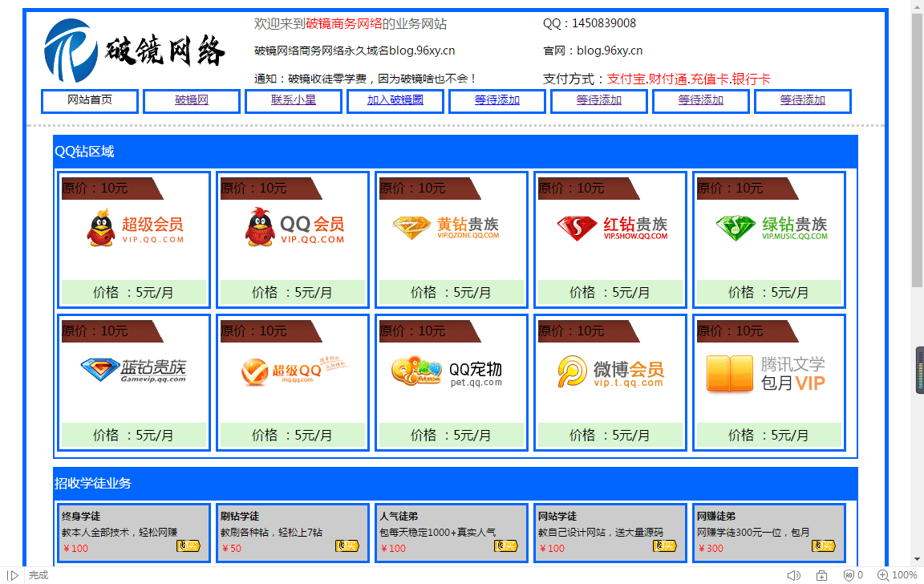The width and height of the screenshot is (924, 584).
Task: Choose the 绿钻贵族 green diamond product
Action: [x=771, y=228]
